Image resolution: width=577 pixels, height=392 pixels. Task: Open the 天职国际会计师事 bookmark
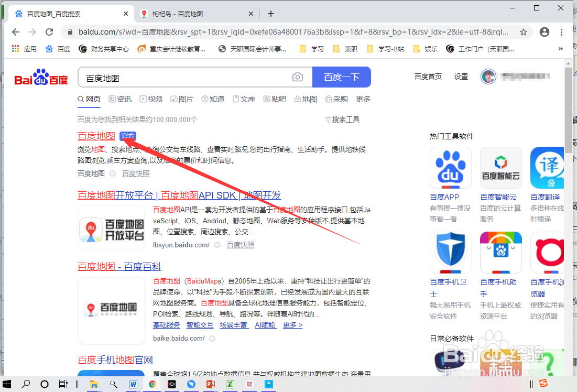click(252, 49)
